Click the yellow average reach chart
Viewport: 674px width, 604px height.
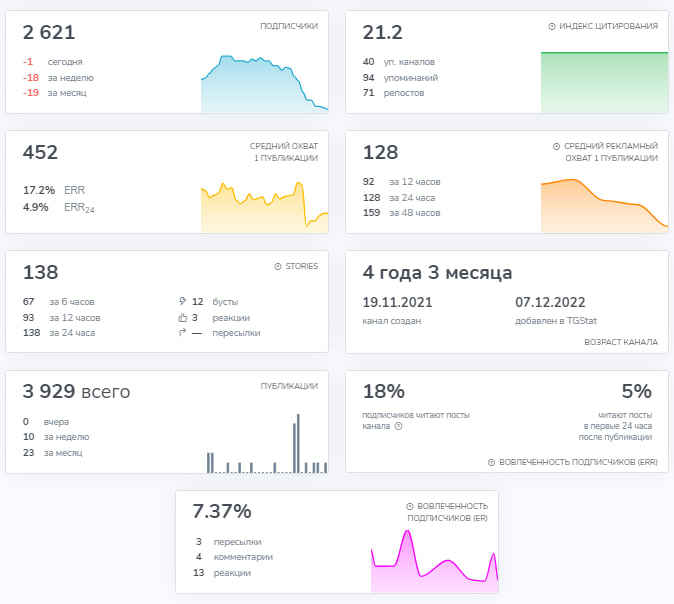[x=264, y=207]
